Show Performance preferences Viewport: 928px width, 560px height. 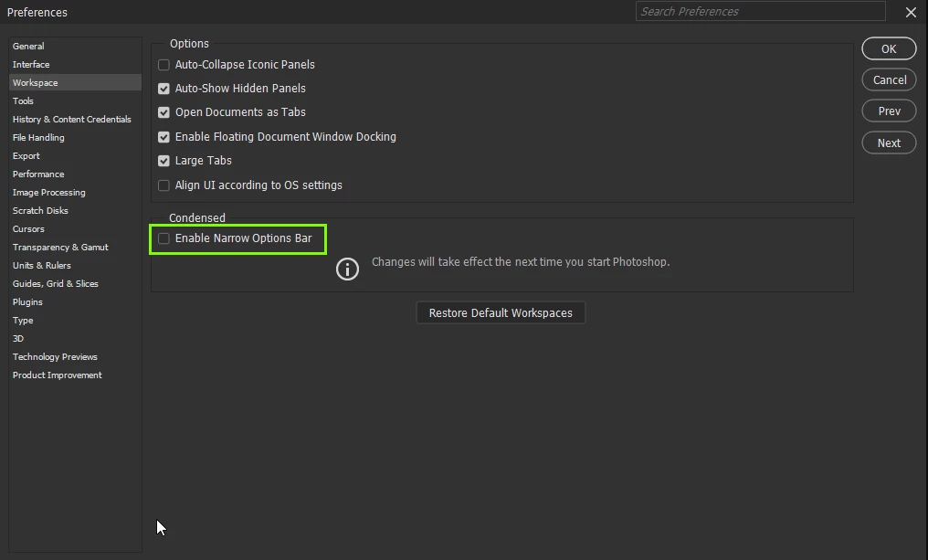click(75, 174)
